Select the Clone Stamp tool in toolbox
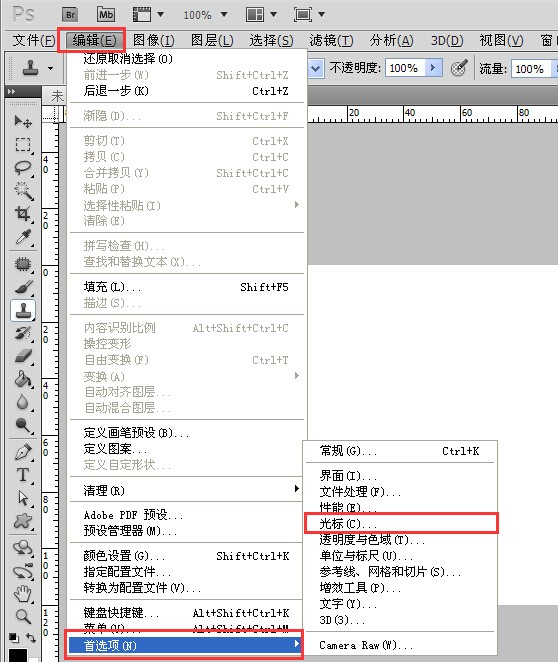The image size is (558, 662). 23,310
